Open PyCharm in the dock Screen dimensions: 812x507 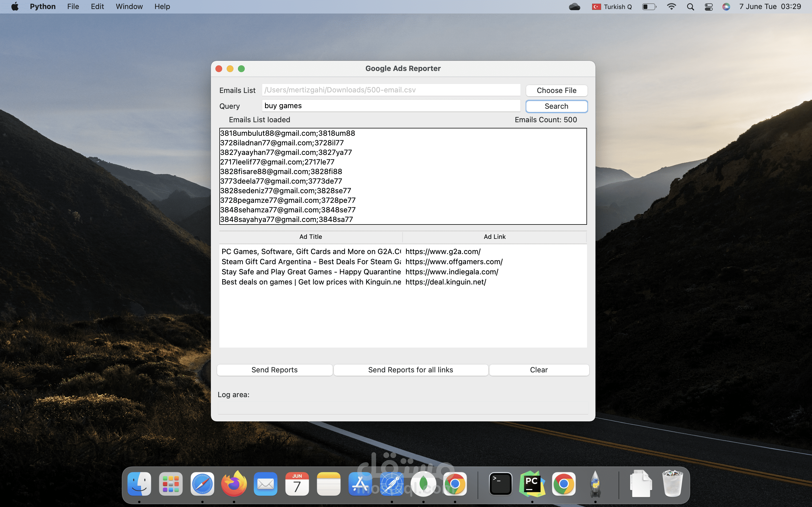532,484
